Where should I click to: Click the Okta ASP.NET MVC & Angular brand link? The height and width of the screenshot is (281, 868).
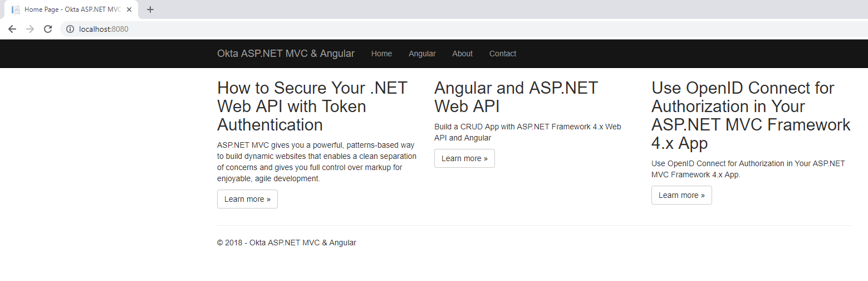pyautogui.click(x=286, y=54)
